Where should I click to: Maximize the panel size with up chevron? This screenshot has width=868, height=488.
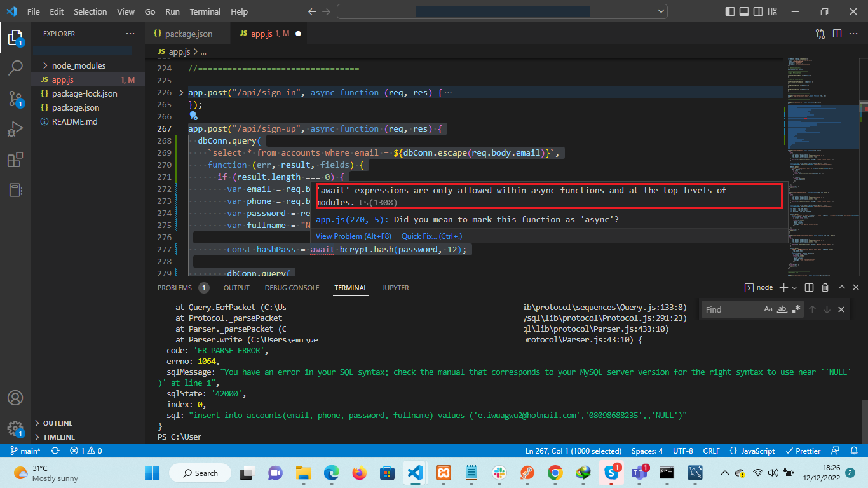click(841, 287)
